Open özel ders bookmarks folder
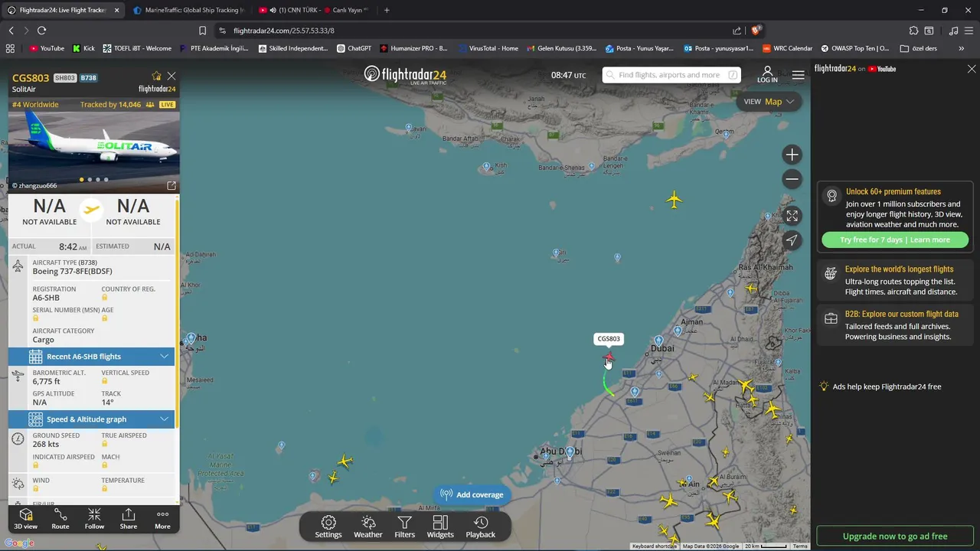Viewport: 980px width, 551px height. coord(919,48)
